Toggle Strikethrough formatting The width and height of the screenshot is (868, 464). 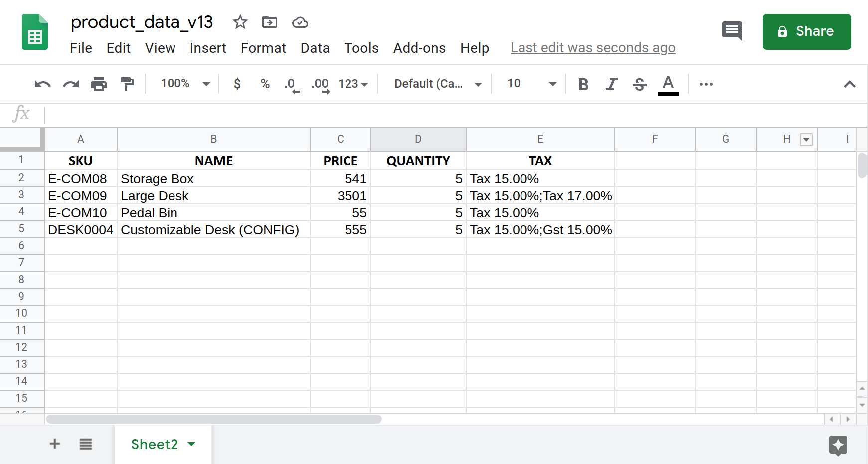[x=640, y=84]
